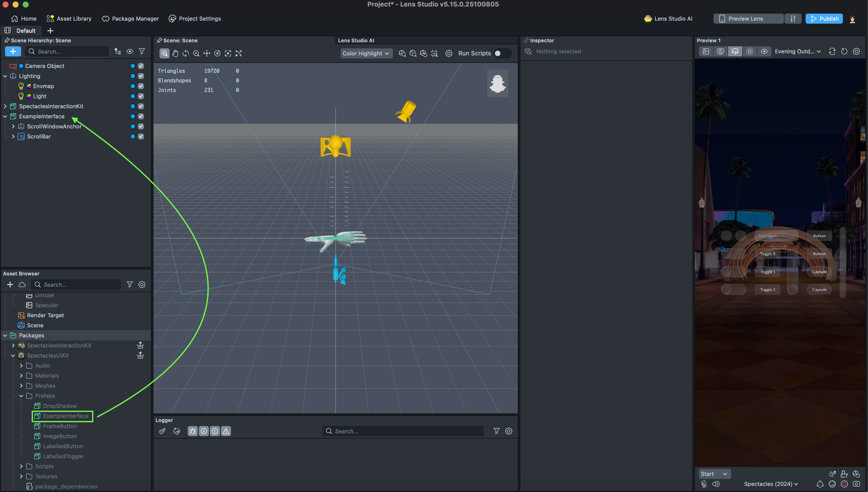Open Logger settings gear icon
This screenshot has height=492, width=868.
[508, 431]
